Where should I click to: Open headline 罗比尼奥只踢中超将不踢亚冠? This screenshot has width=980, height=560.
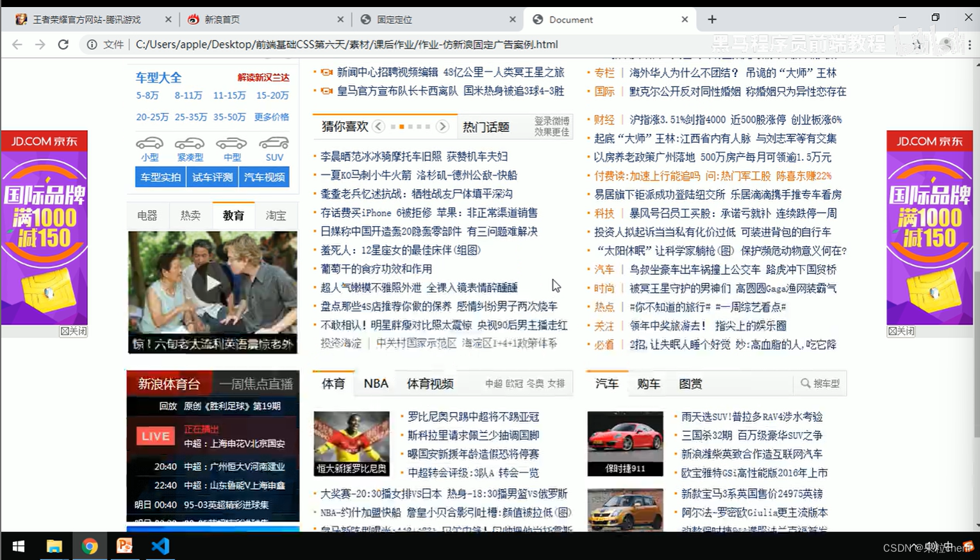pos(474,416)
